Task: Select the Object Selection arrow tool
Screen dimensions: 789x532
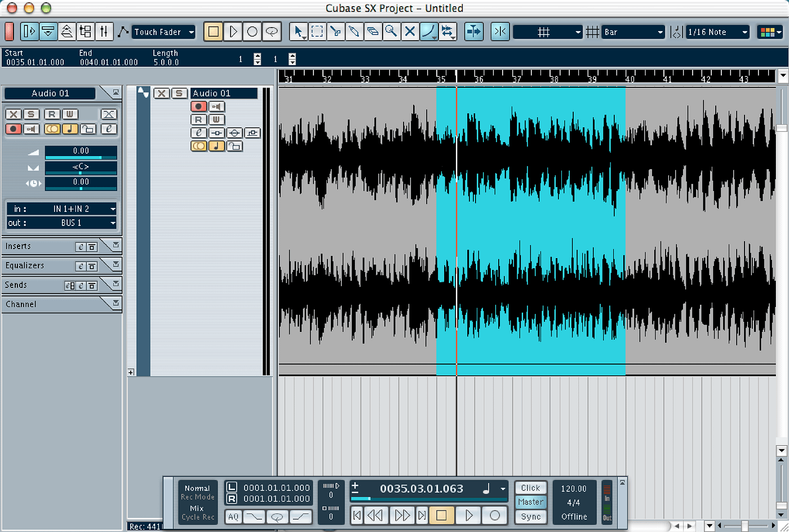Action: [x=299, y=32]
